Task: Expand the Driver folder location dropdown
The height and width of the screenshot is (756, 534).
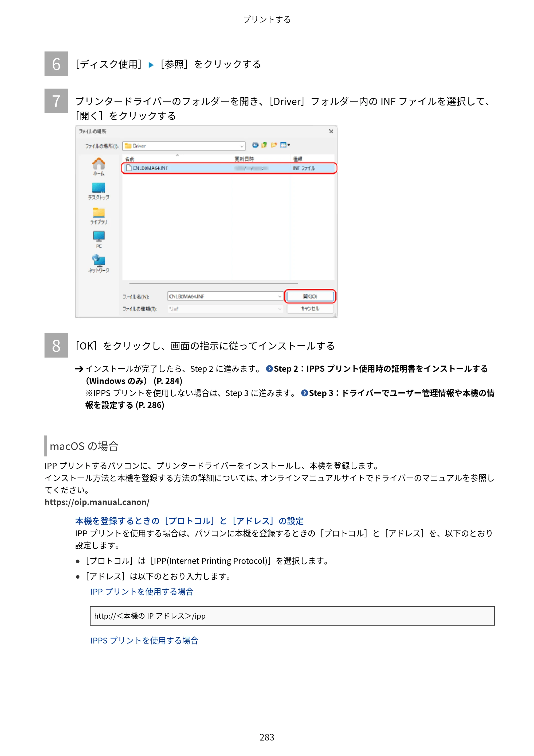Action: pos(242,146)
